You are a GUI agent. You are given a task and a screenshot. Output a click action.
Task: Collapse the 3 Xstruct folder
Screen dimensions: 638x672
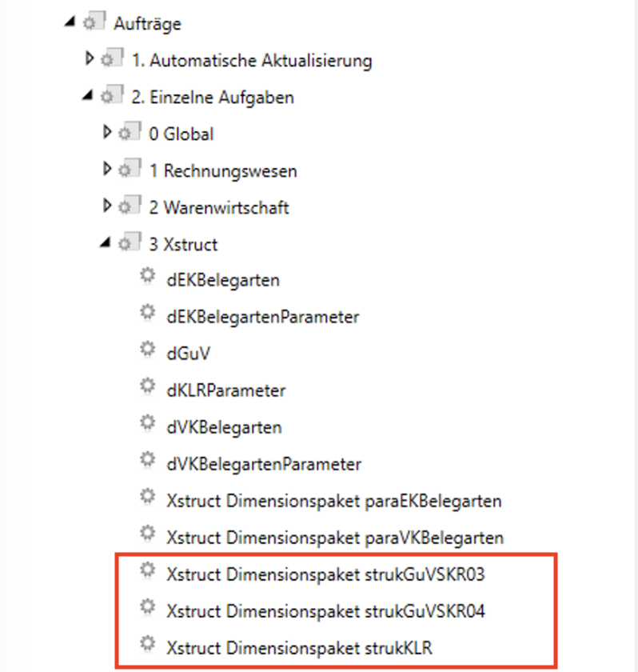[x=106, y=244]
